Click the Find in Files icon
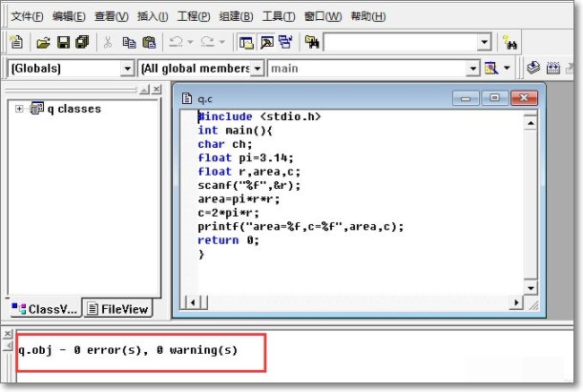Viewport: 583px width, 392px height. [311, 42]
